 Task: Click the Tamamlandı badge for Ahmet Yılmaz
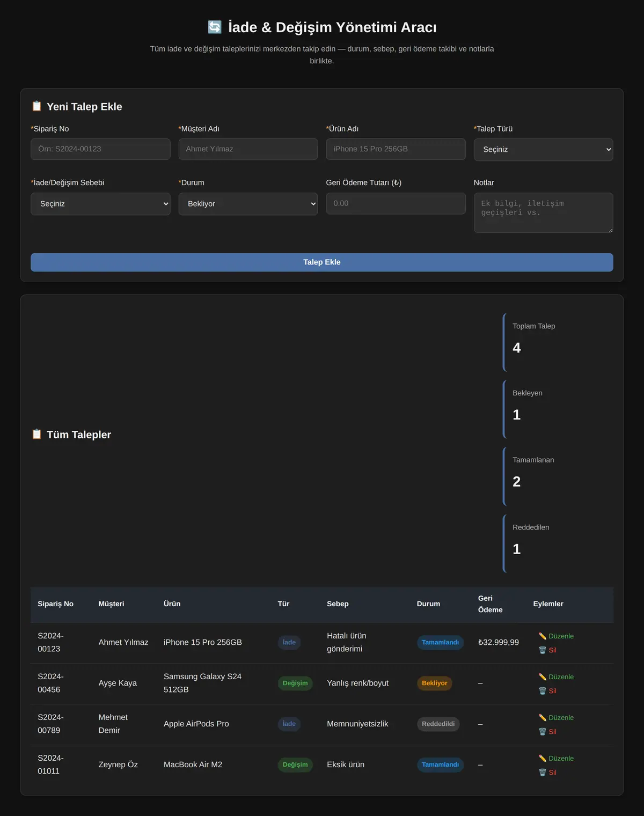(440, 642)
